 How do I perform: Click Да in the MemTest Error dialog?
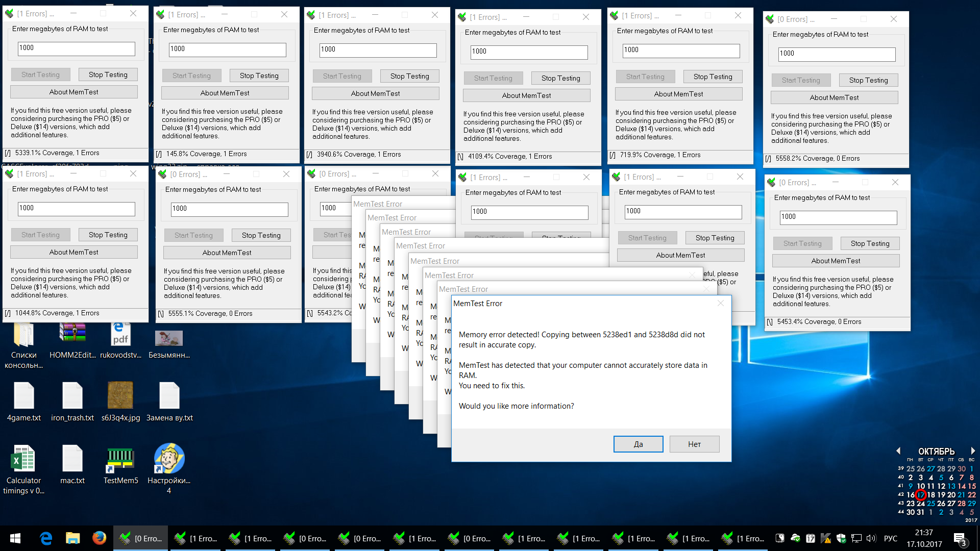click(638, 444)
